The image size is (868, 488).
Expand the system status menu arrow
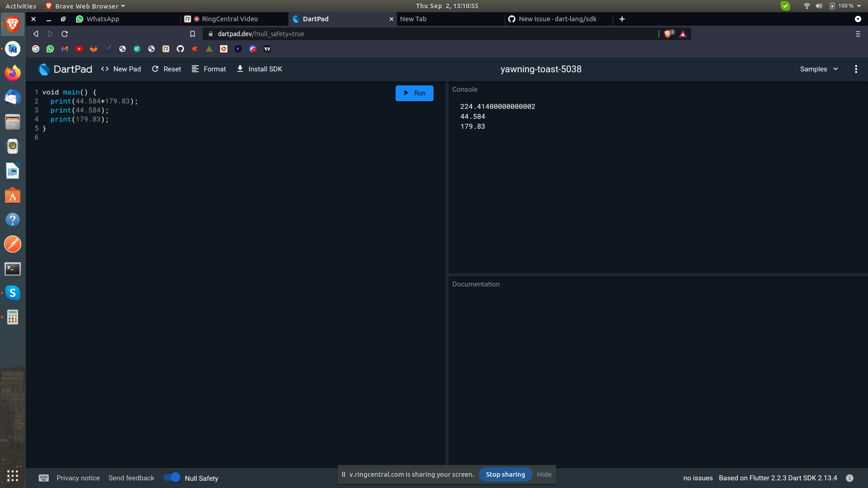859,6
